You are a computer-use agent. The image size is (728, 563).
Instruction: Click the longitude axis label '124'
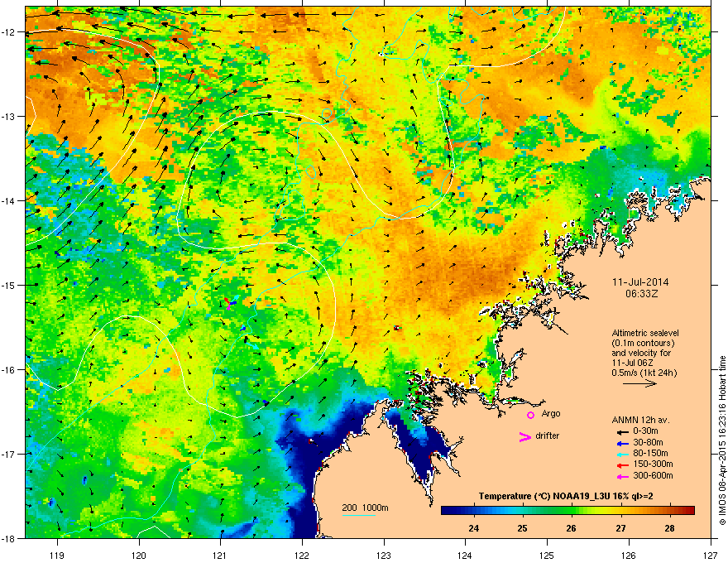(x=465, y=555)
